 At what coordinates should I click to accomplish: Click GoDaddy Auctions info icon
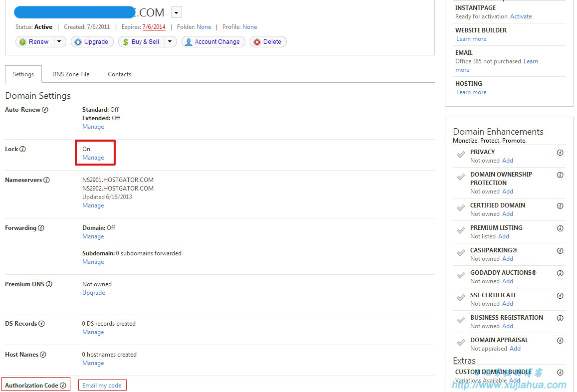pos(560,273)
